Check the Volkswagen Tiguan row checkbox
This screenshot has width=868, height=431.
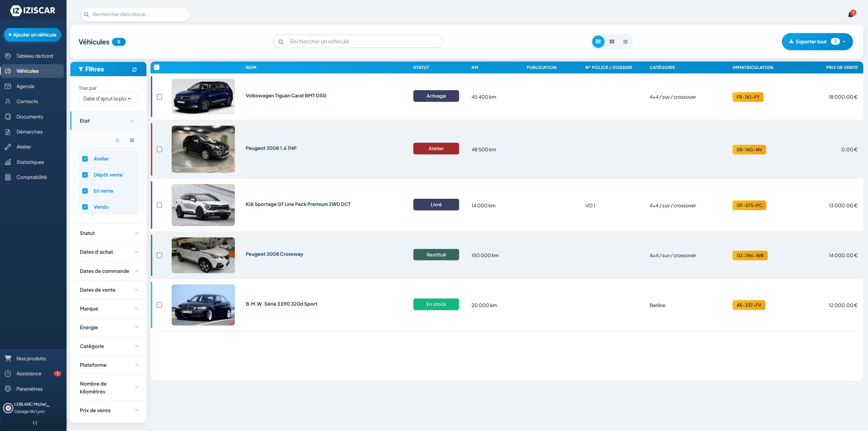(159, 97)
